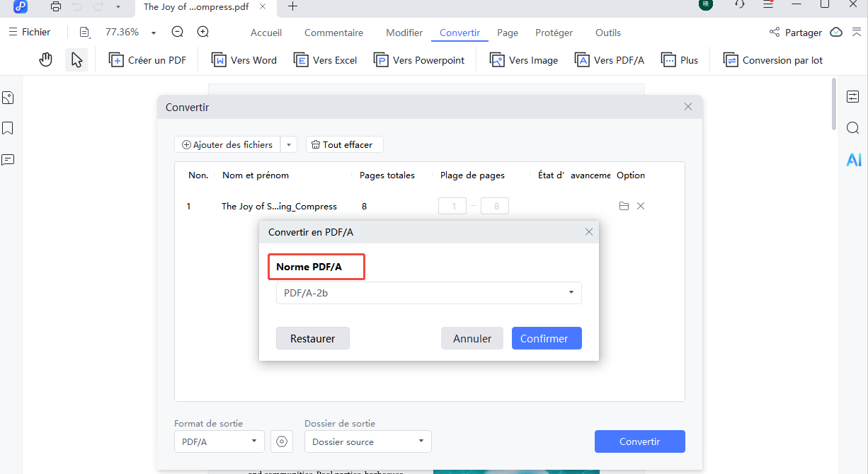
Task: Click the cloud sync status icon near Partager
Action: 836,33
